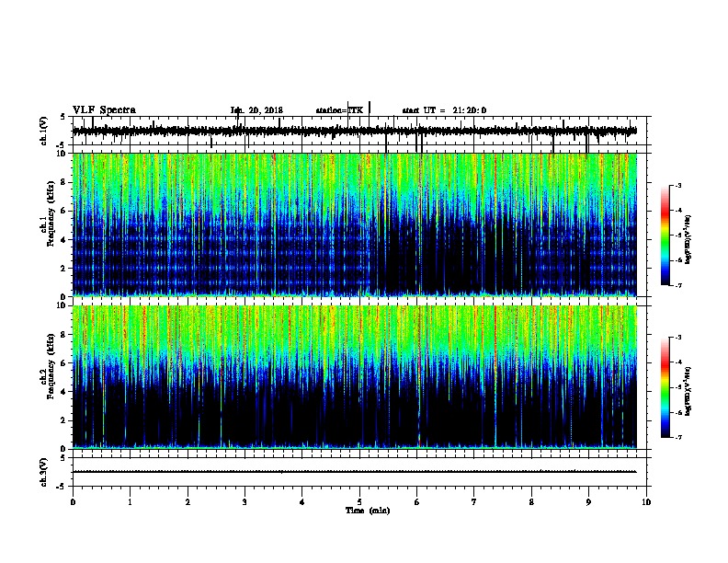Image resolution: width=728 pixels, height=563 pixels.
Task: Click the ch.2 spectrogram color scale bar
Action: point(665,387)
